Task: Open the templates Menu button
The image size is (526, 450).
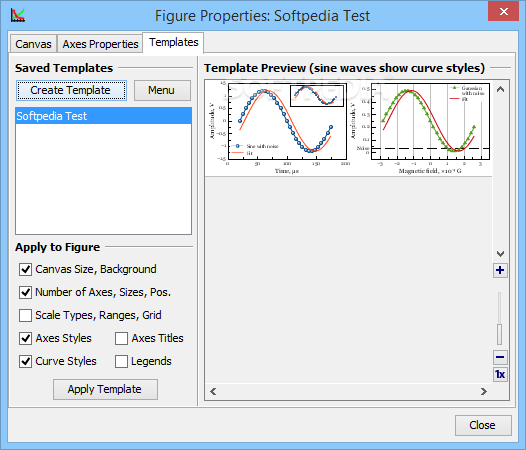Action: [x=162, y=90]
